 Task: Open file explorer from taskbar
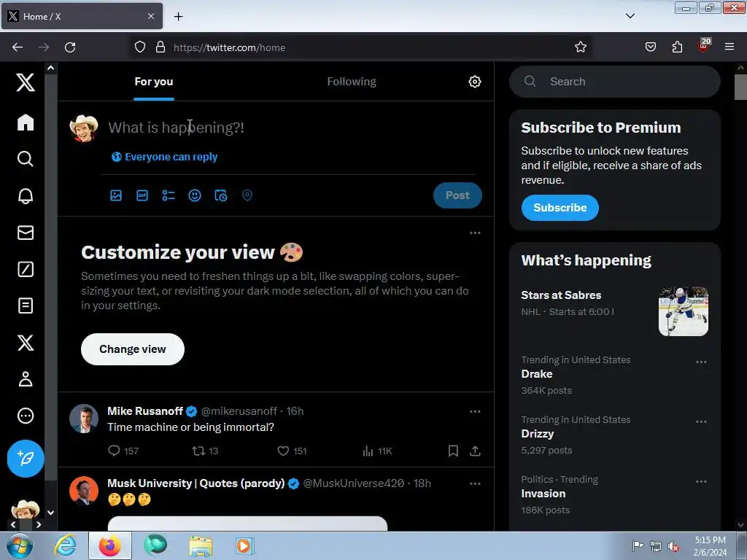[200, 545]
